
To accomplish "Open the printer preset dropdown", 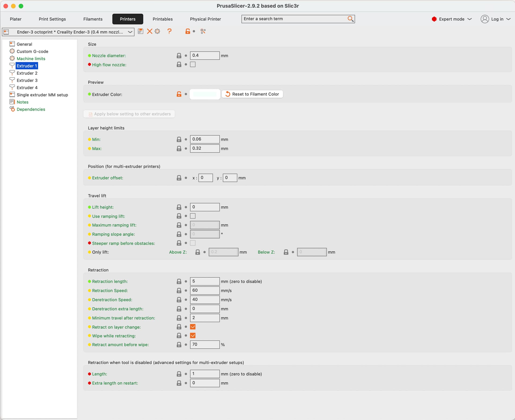I will (130, 32).
